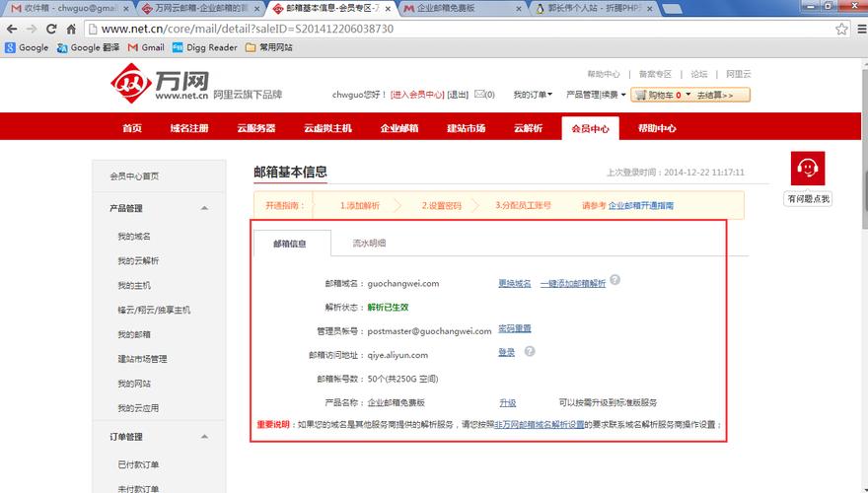Switch to the 企业邮箱免费版 browser tab
Screen dimensions: 868x493
pos(463,8)
